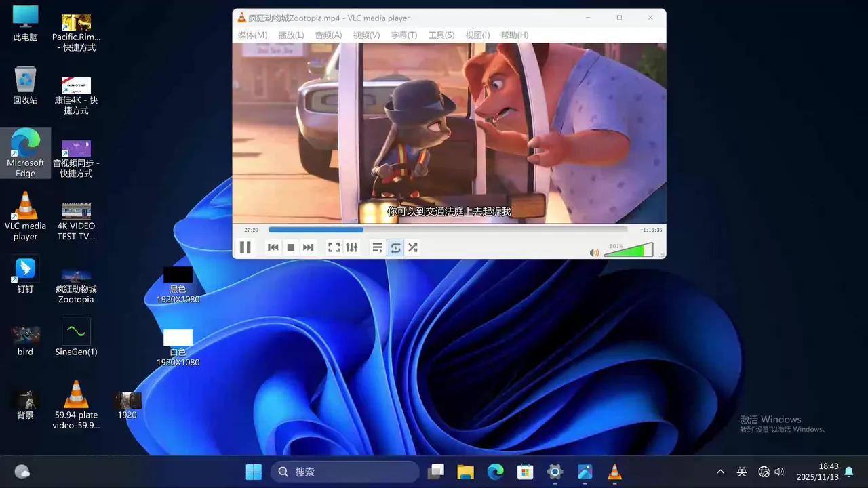Screen dimensions: 868x488
Task: Switch input language 英 indicator
Action: tap(742, 472)
